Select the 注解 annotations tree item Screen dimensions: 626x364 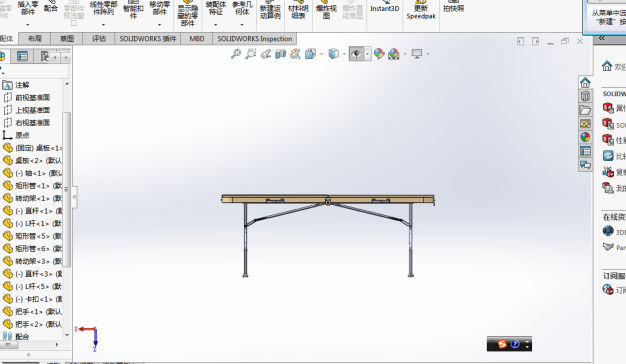tap(16, 85)
